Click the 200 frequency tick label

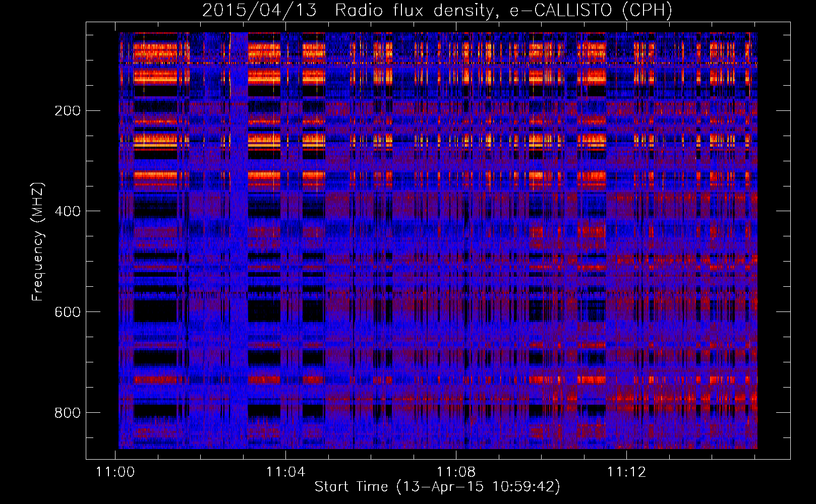68,110
